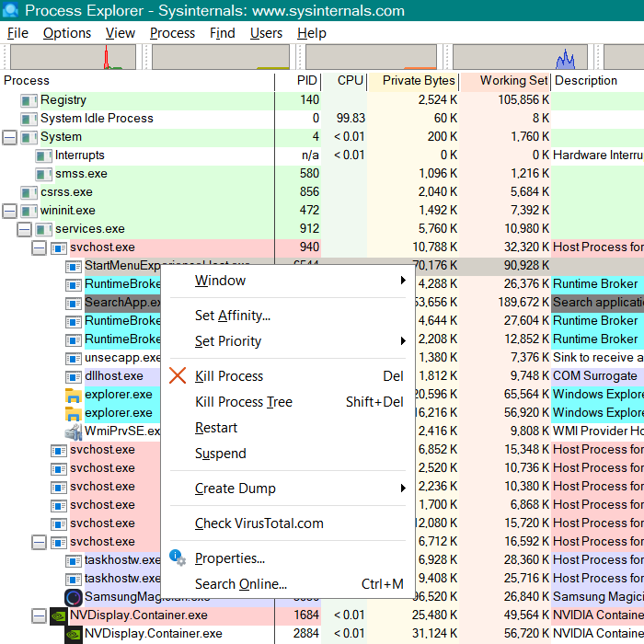The height and width of the screenshot is (644, 644).
Task: Click the Interrupts row icon
Action: (43, 155)
